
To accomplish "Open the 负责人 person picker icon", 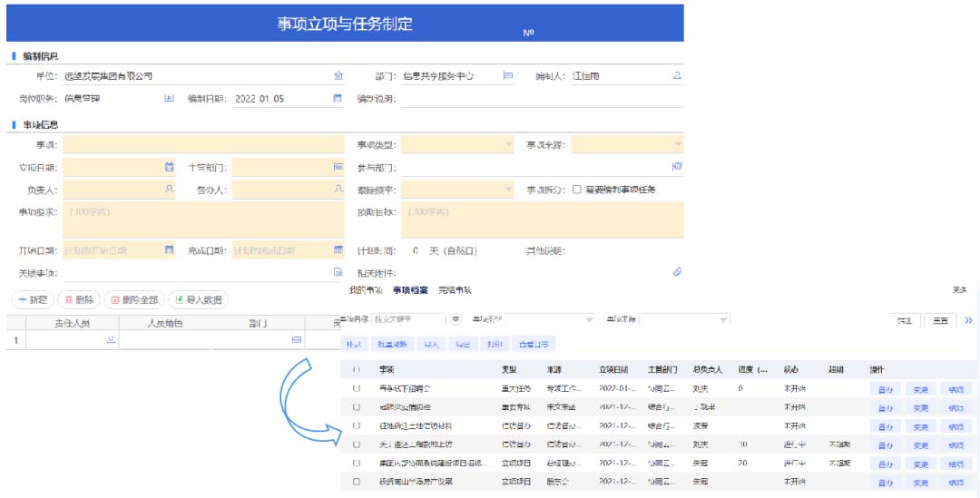I will tap(169, 189).
